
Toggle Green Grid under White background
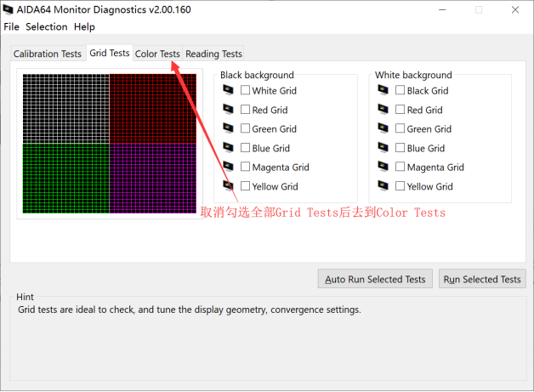[x=400, y=128]
